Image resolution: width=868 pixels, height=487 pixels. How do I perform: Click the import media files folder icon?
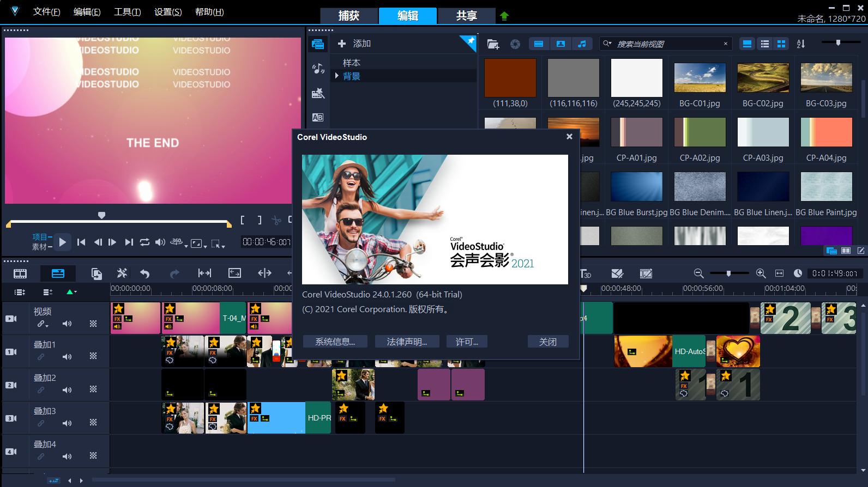click(x=493, y=44)
